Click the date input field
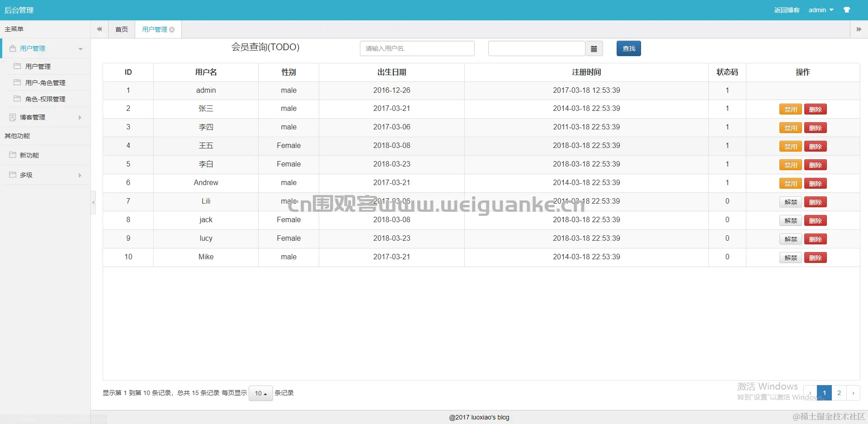This screenshot has height=424, width=868. pos(537,48)
